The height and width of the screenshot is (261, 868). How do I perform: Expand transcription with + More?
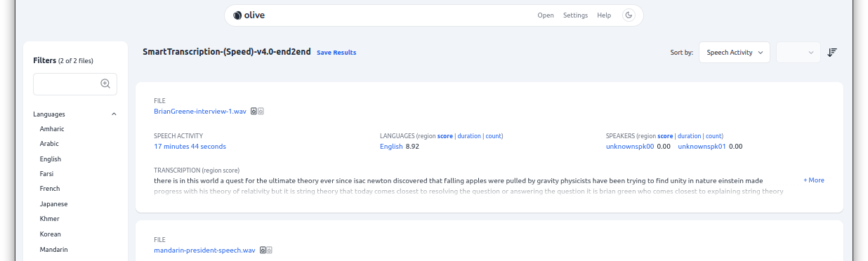pos(814,180)
